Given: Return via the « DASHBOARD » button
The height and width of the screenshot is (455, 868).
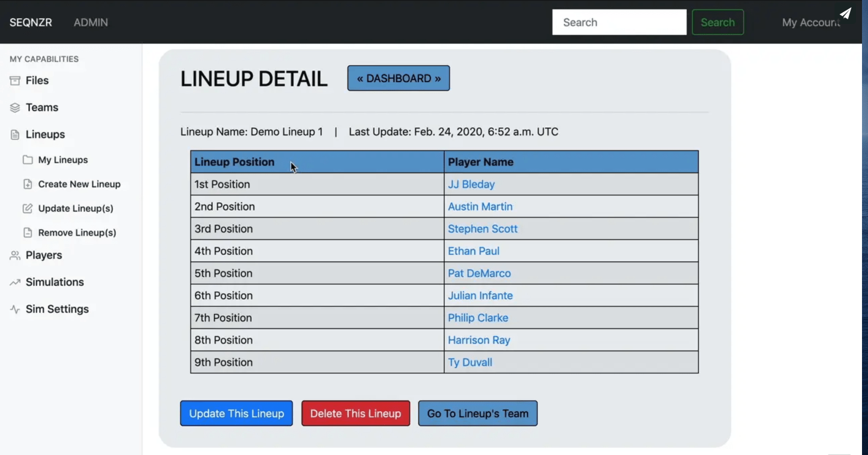Looking at the screenshot, I should click(x=399, y=79).
